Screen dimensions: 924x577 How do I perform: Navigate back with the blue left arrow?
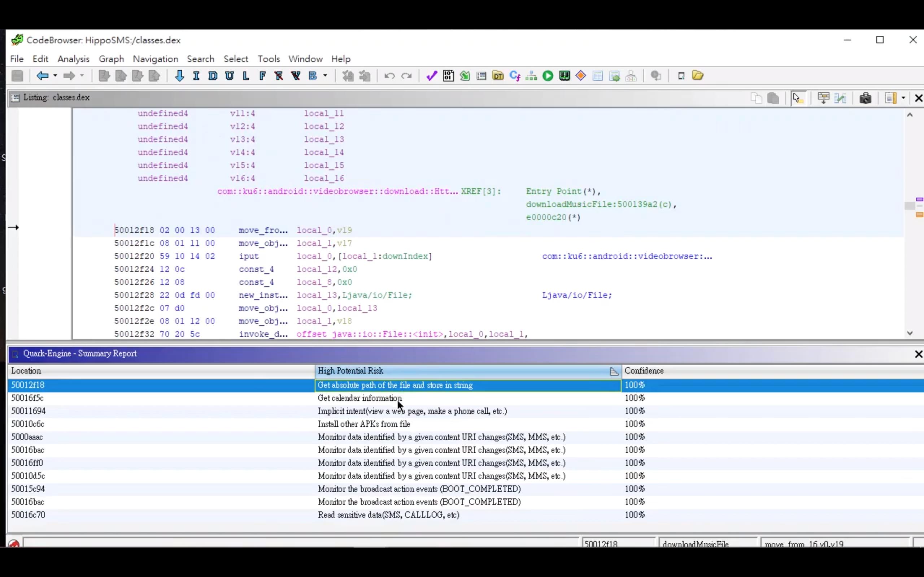42,76
